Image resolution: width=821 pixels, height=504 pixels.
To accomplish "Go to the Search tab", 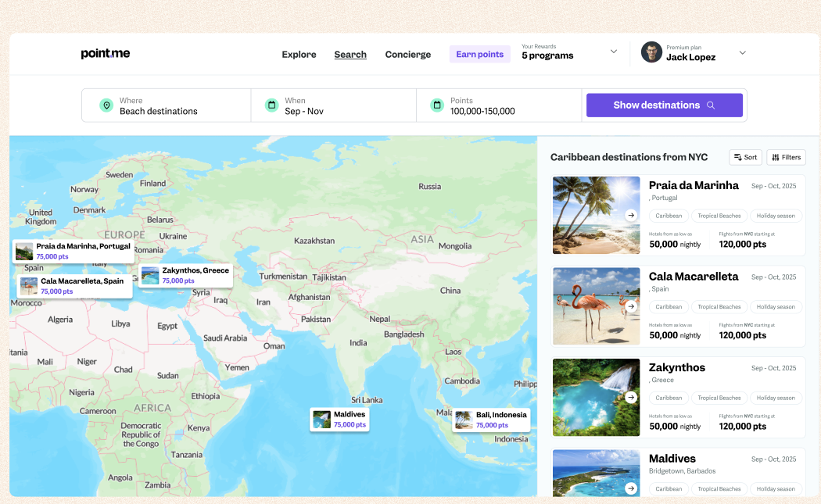I will pos(350,55).
